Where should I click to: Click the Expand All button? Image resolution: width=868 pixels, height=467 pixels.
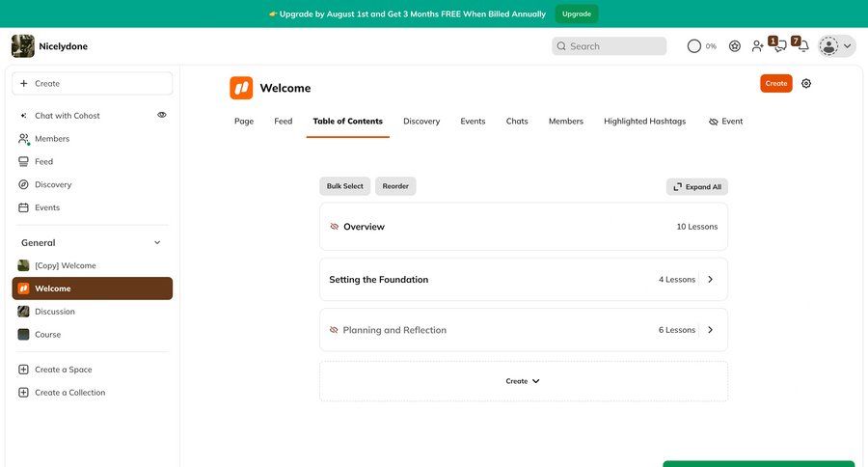coord(697,186)
